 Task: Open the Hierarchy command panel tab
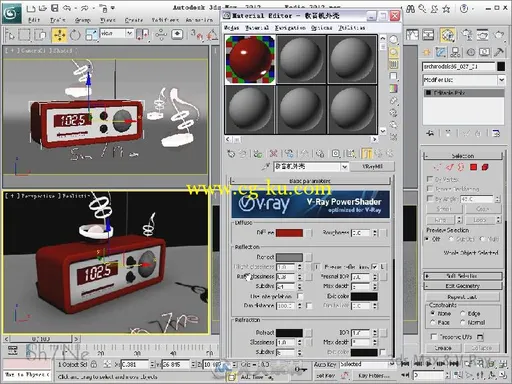pyautogui.click(x=455, y=52)
